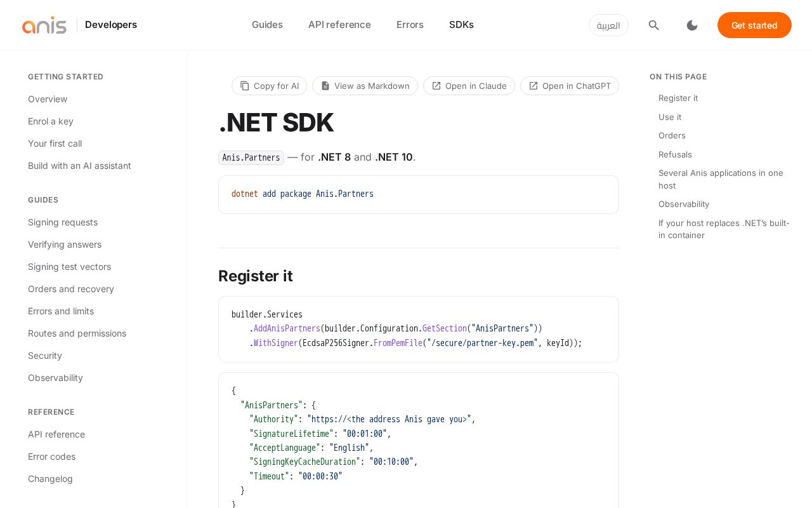Open in ChatGPT button
Screen dimensions: 812x508
point(570,86)
